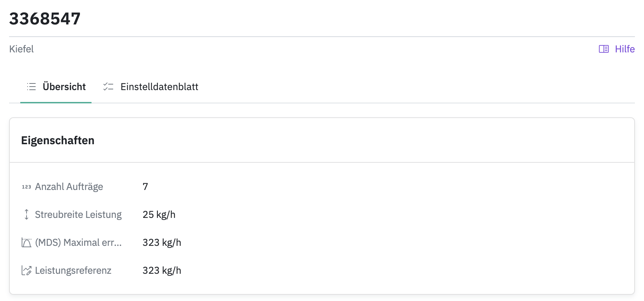This screenshot has height=301, width=644.
Task: Click the Leistungsreferenz label
Action: coord(73,270)
